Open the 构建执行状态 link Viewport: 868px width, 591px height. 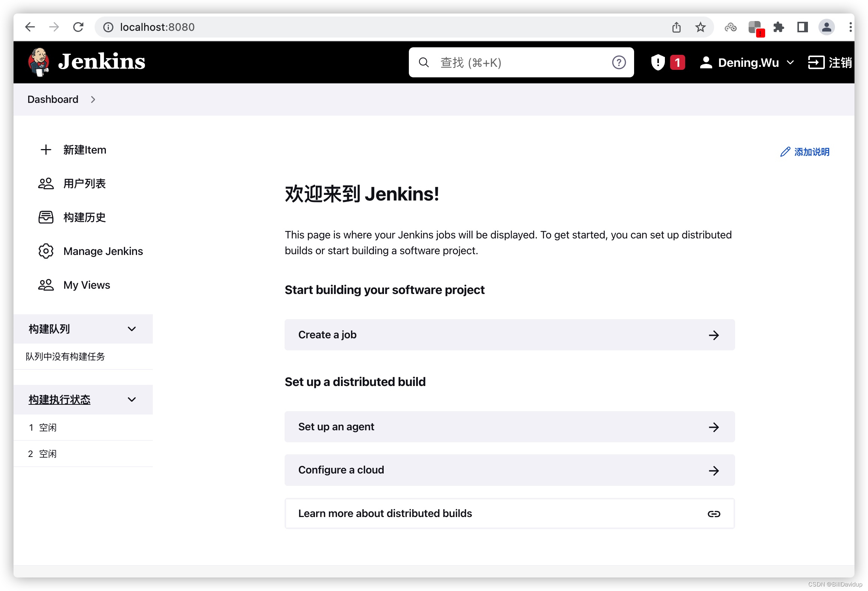pyautogui.click(x=59, y=400)
